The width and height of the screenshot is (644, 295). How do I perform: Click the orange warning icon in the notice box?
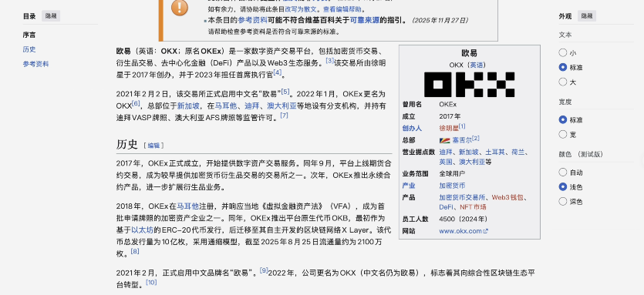point(180,8)
